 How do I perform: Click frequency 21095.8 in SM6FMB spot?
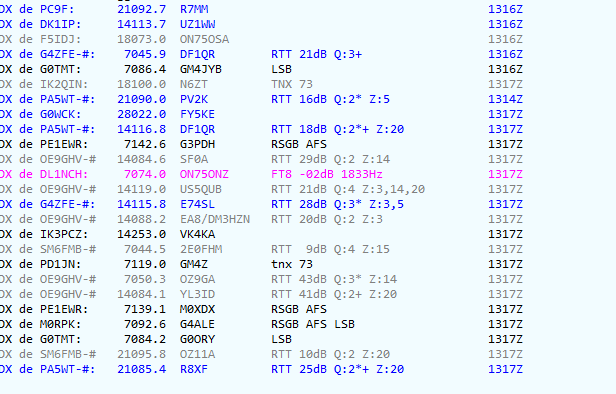[141, 354]
